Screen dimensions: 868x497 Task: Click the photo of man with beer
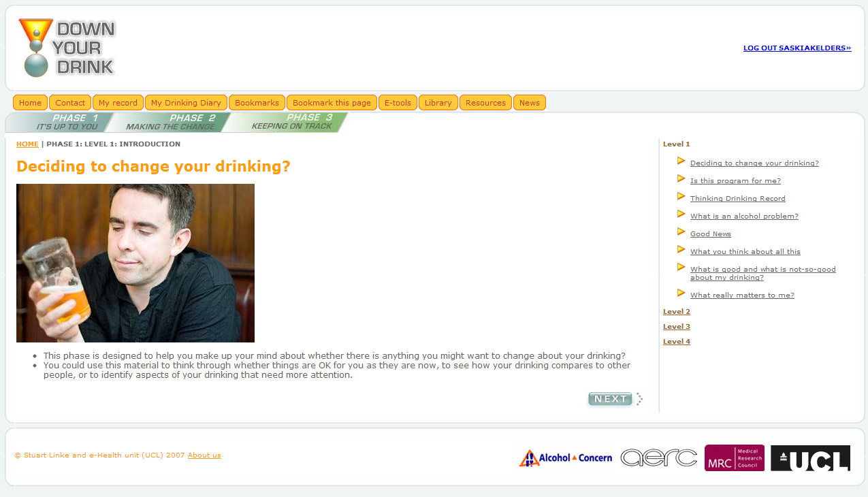click(135, 263)
